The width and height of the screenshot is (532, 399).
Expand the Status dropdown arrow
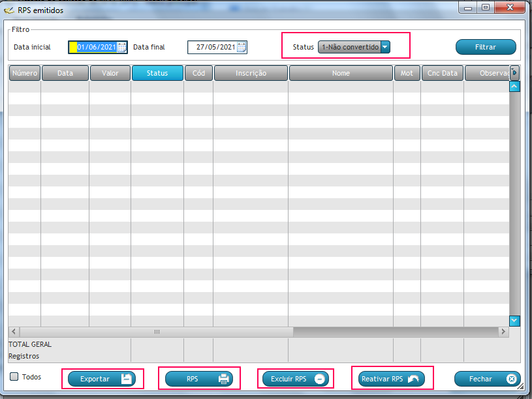(385, 47)
